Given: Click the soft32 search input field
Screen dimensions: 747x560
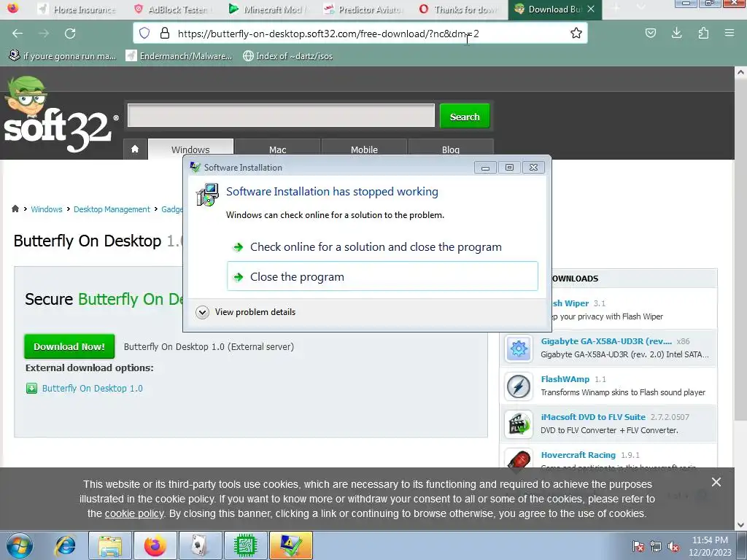Looking at the screenshot, I should pyautogui.click(x=281, y=115).
